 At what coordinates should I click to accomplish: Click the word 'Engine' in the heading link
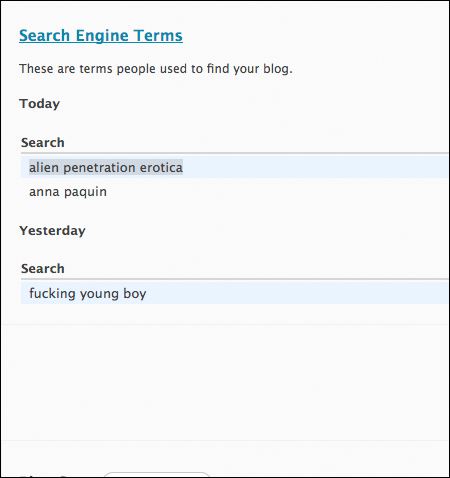102,36
